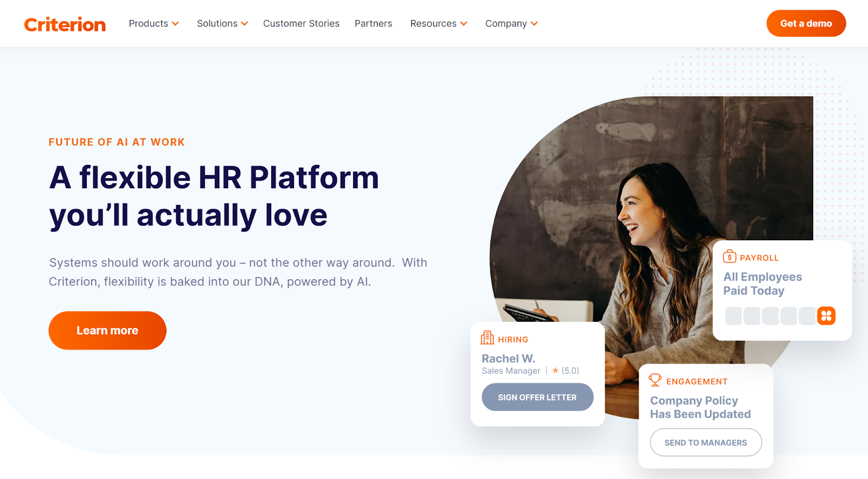Screen dimensions: 868x479
Task: Click the first gray payroll progress square
Action: tap(733, 316)
